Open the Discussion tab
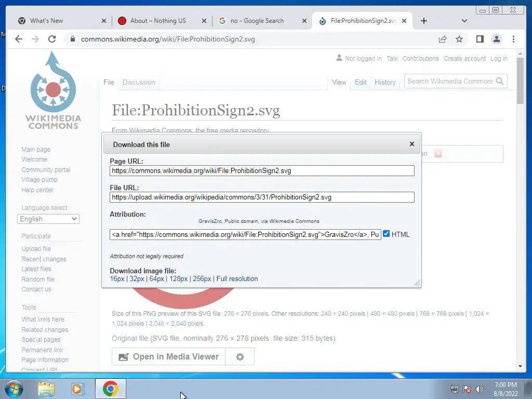The width and height of the screenshot is (532, 399). [138, 83]
